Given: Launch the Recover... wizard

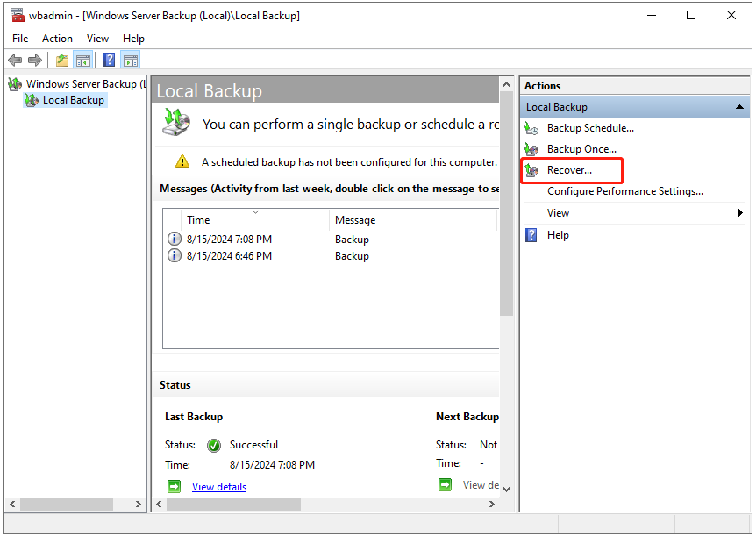Looking at the screenshot, I should pos(569,170).
